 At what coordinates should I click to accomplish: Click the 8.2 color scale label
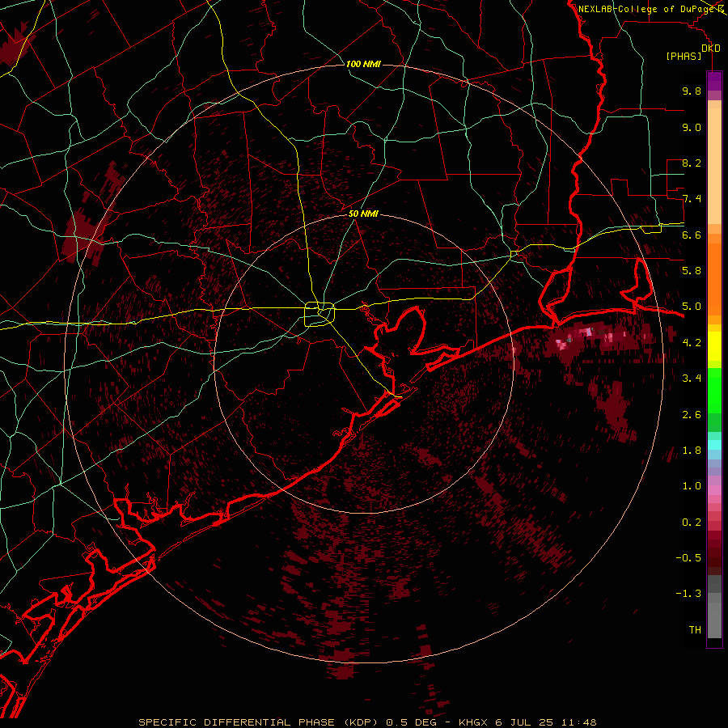[692, 163]
